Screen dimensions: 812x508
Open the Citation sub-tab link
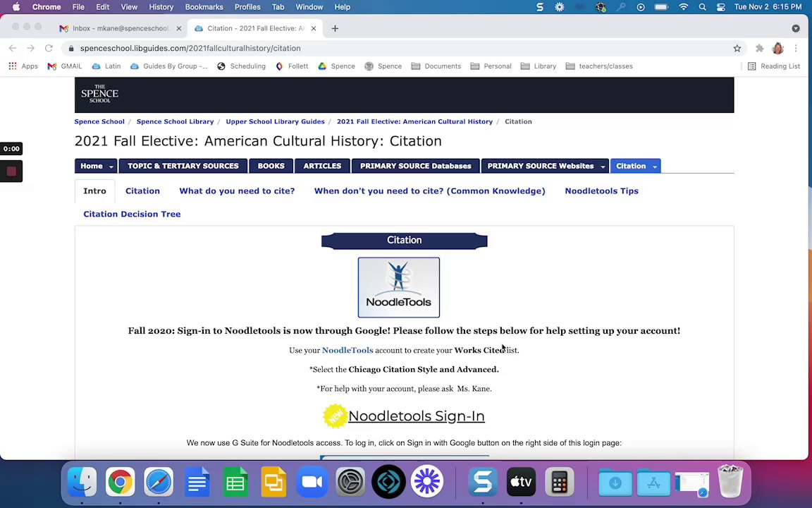[142, 190]
